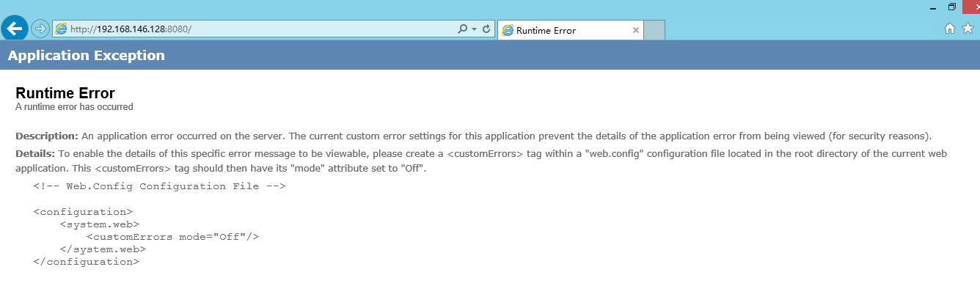Open a new tab with the blank tab button
The height and width of the screenshot is (286, 980).
[654, 30]
